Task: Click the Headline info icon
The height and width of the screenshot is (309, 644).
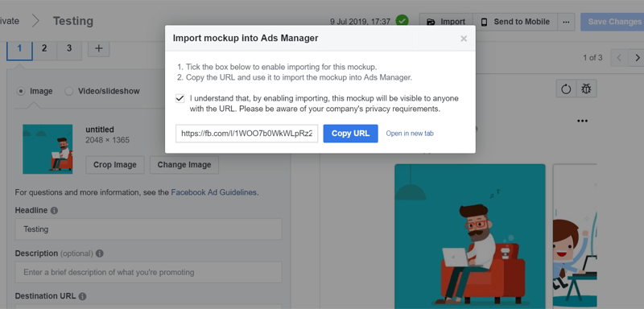Action: coord(54,211)
